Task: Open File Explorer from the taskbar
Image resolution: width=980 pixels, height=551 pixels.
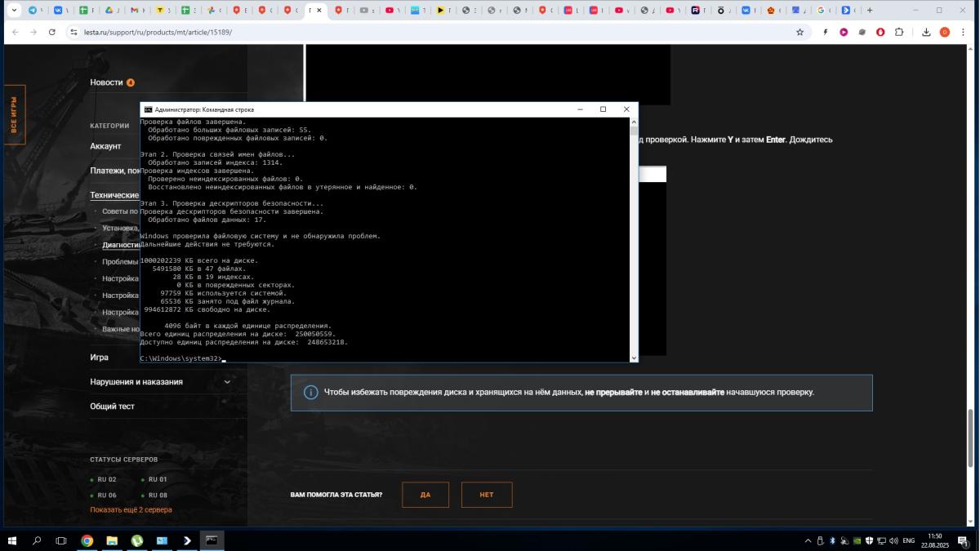Action: [x=112, y=540]
